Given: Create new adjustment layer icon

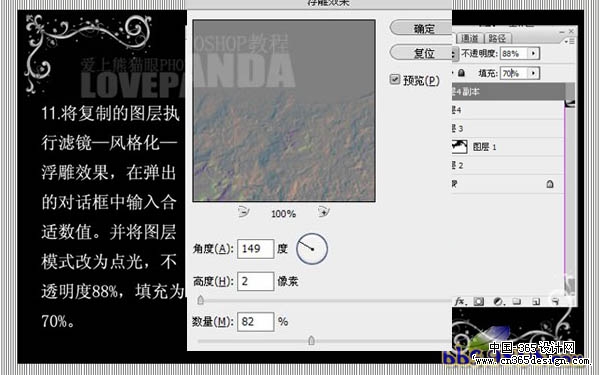Looking at the screenshot, I should 498,302.
